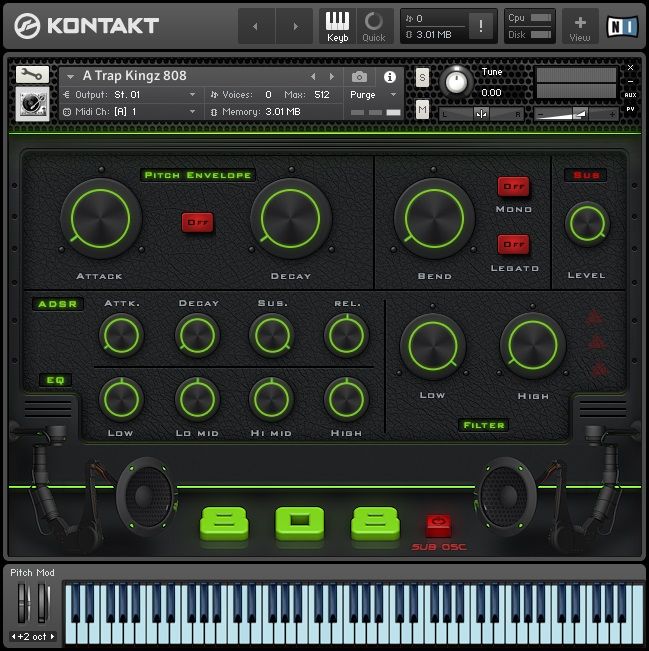Toggle the Keyb on-screen keyboard button
Image resolution: width=649 pixels, height=651 pixels.
tap(338, 25)
